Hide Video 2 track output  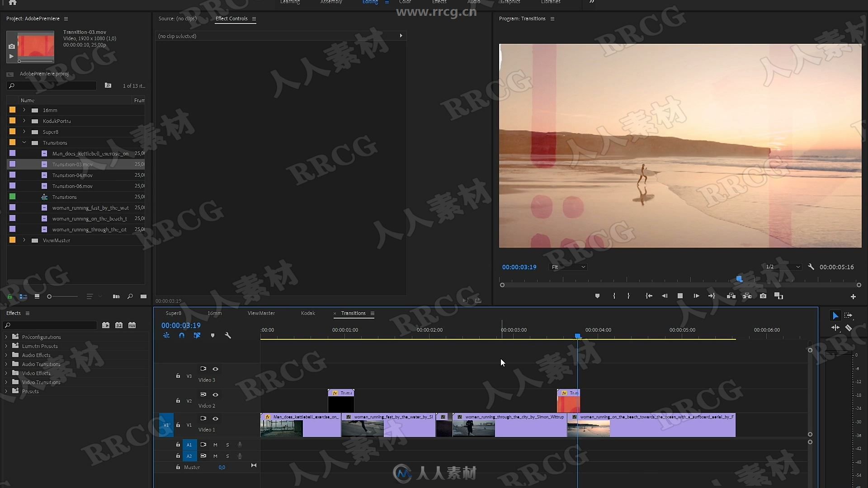pyautogui.click(x=216, y=394)
